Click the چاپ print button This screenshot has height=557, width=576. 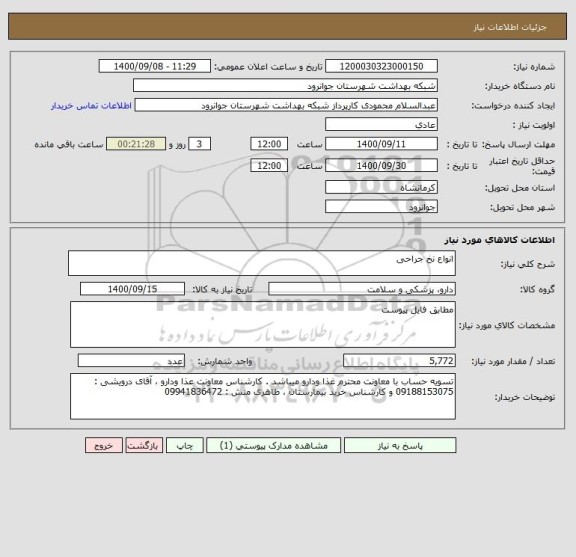click(x=184, y=445)
